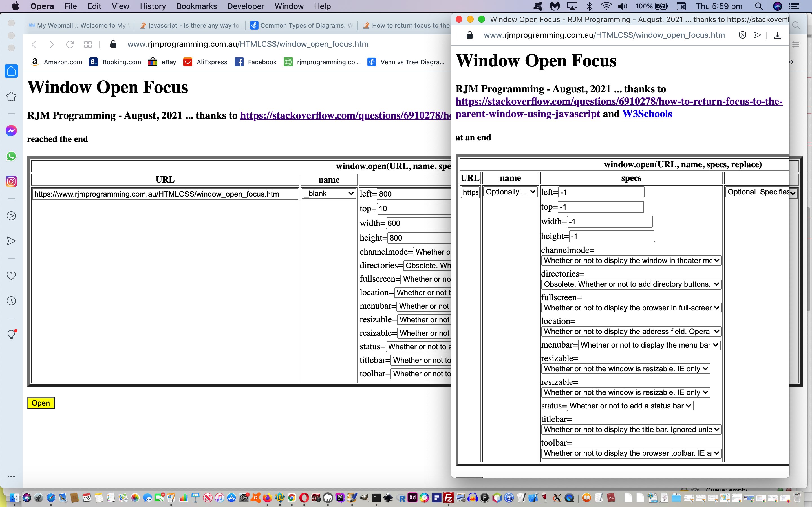
Task: Open the popup menubar dropdown
Action: point(649,345)
